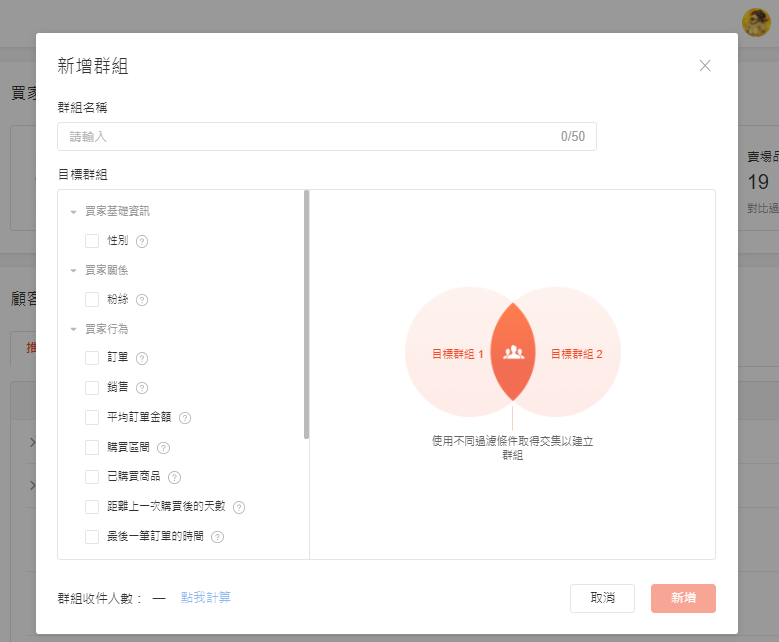Tick the 訂單 checkbox
Screen dimensions: 779x642
pyautogui.click(x=92, y=358)
